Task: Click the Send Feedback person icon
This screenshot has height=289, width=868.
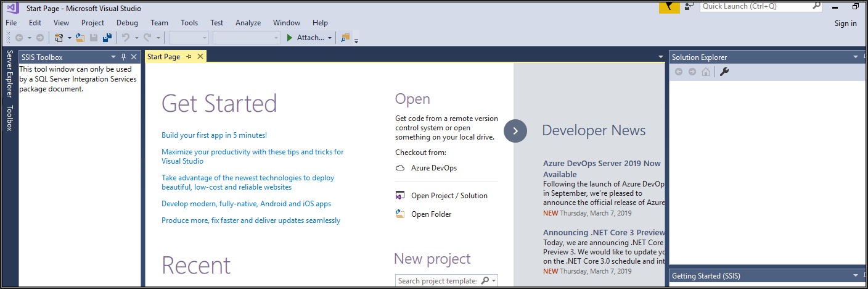Action: click(x=689, y=6)
